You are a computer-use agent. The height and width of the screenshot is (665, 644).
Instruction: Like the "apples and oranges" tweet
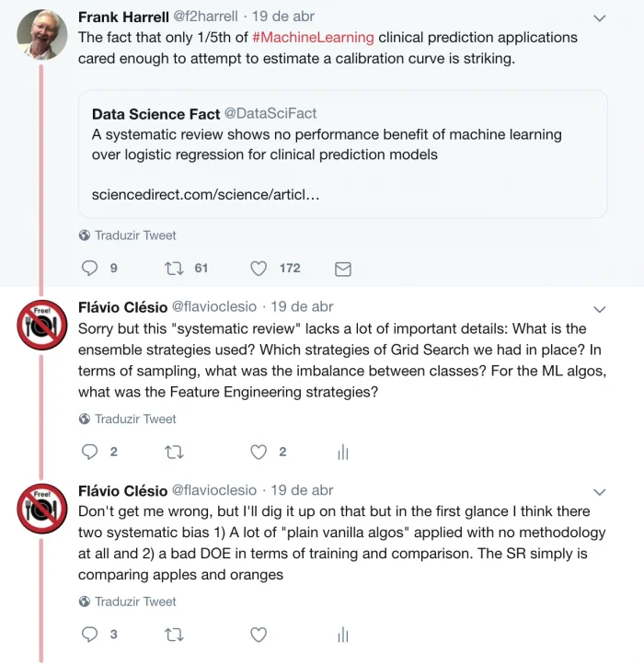(x=259, y=635)
